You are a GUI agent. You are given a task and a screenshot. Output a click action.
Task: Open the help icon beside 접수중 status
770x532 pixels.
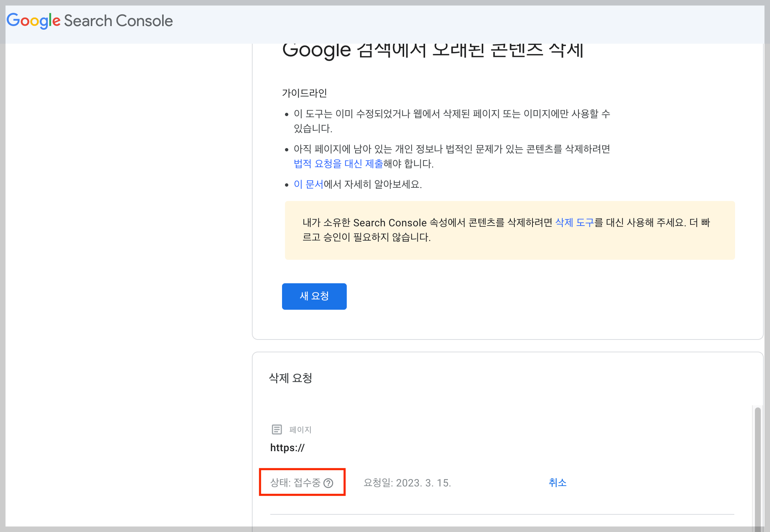pos(328,483)
